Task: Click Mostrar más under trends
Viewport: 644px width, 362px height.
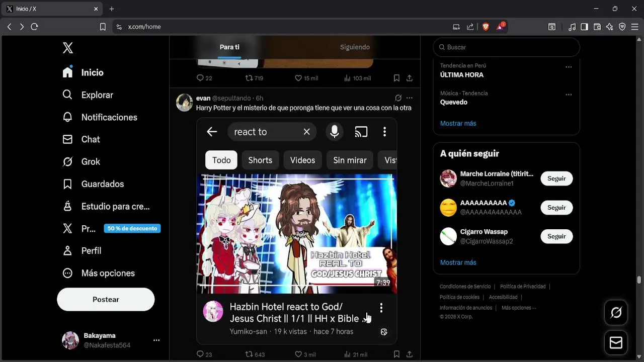Action: point(458,123)
